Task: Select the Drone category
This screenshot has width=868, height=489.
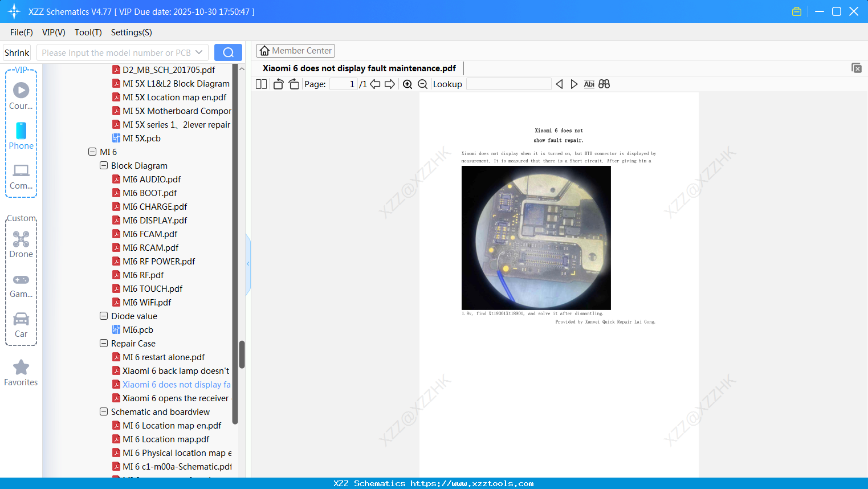Action: (x=21, y=244)
